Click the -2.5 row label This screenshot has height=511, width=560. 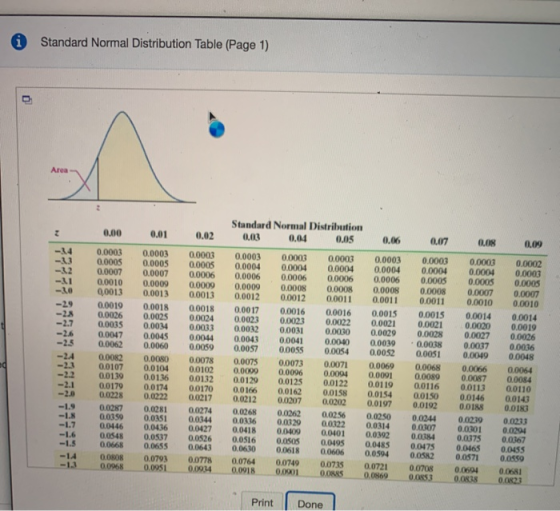pyautogui.click(x=64, y=343)
